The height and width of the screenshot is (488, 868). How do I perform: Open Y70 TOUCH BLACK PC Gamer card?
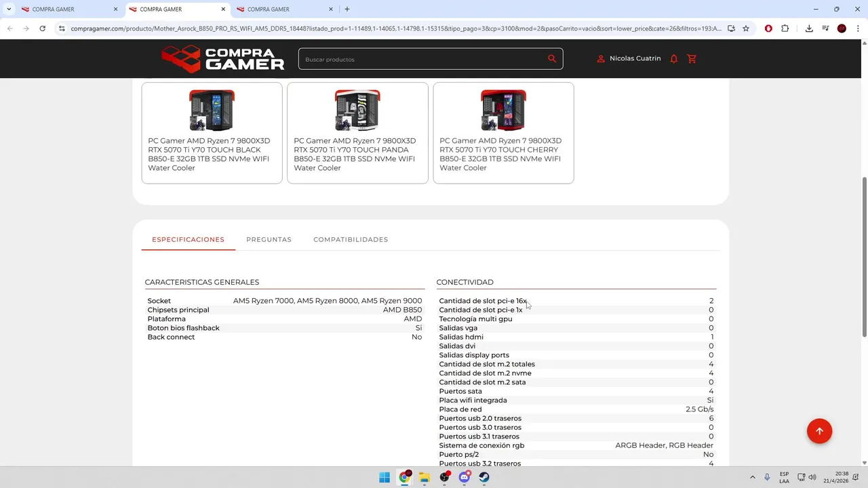[212, 133]
